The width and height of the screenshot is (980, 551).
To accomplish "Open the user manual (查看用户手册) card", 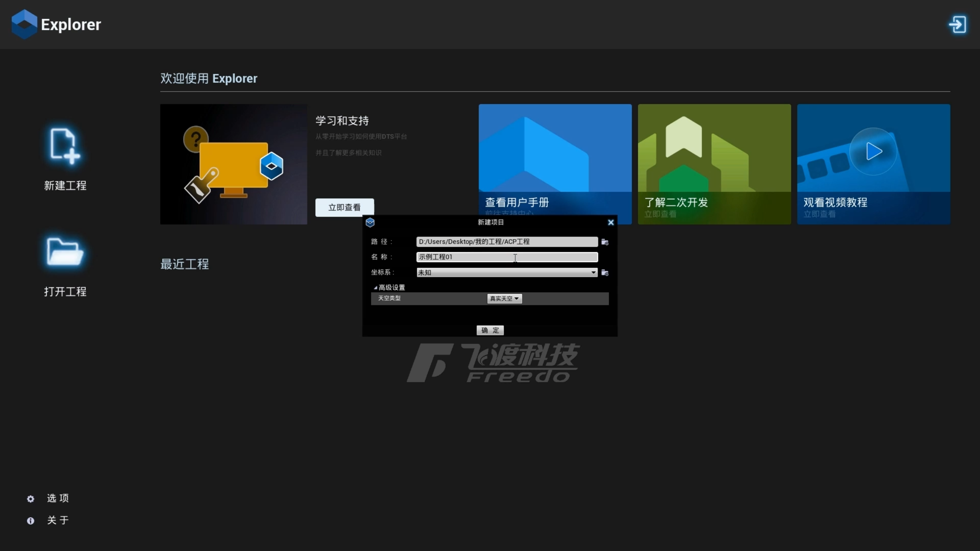I will click(x=555, y=153).
